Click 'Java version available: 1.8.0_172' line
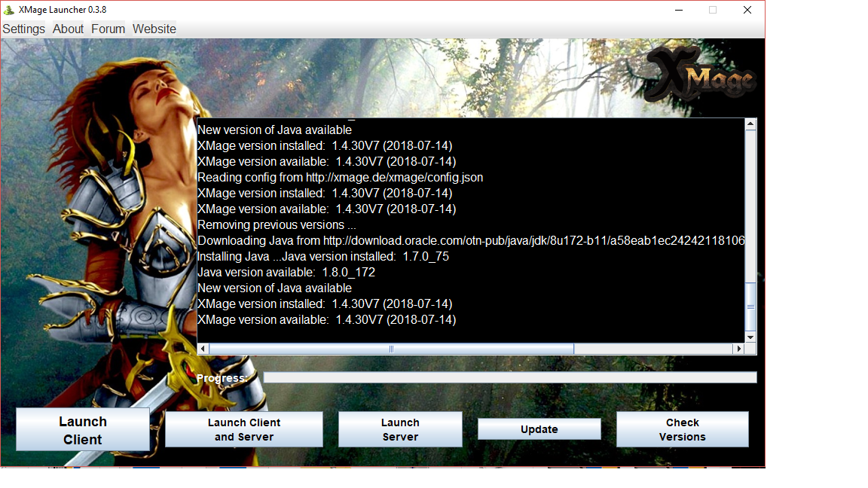 (286, 272)
